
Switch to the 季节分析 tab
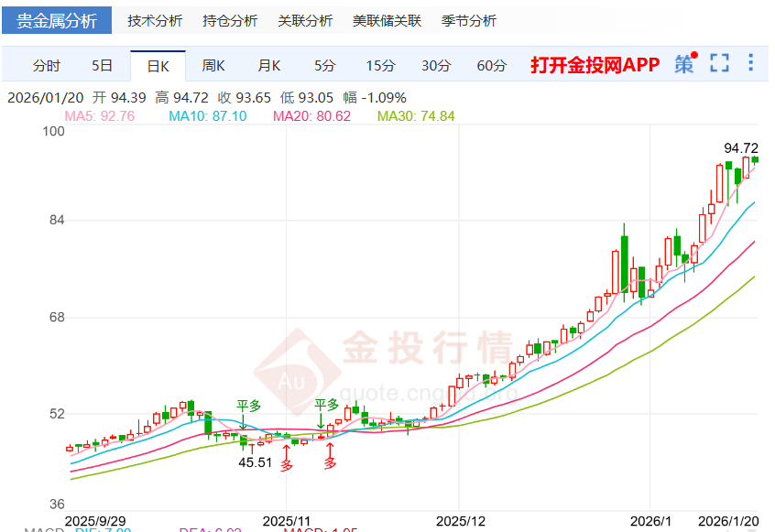point(467,19)
